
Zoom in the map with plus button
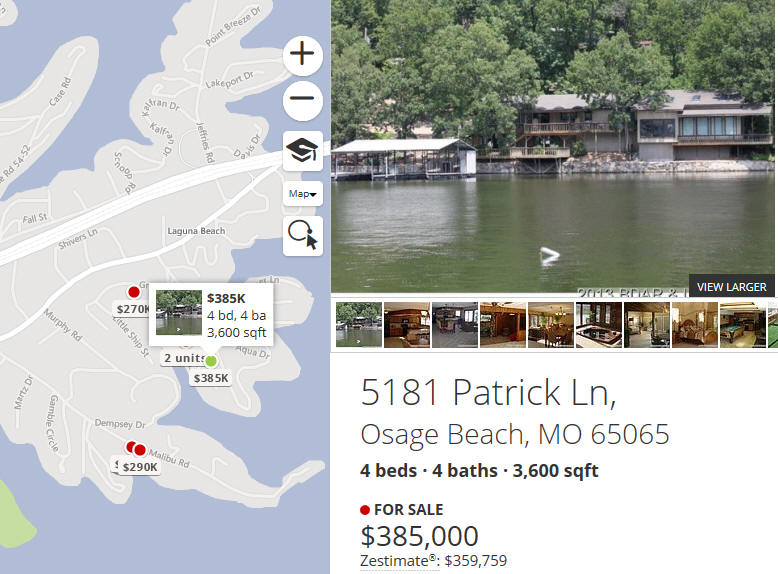click(x=303, y=54)
